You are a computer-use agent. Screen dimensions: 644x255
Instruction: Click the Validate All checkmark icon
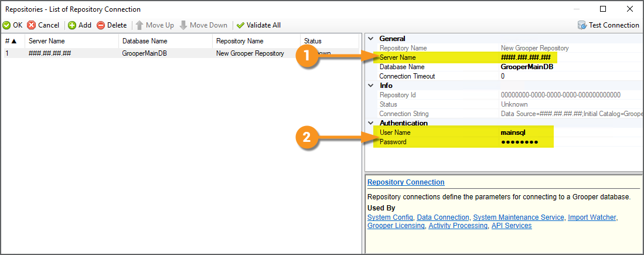pyautogui.click(x=240, y=25)
